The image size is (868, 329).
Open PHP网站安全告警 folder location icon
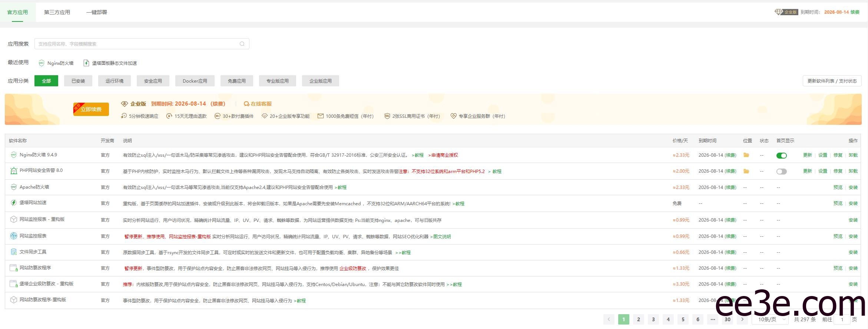click(x=746, y=171)
